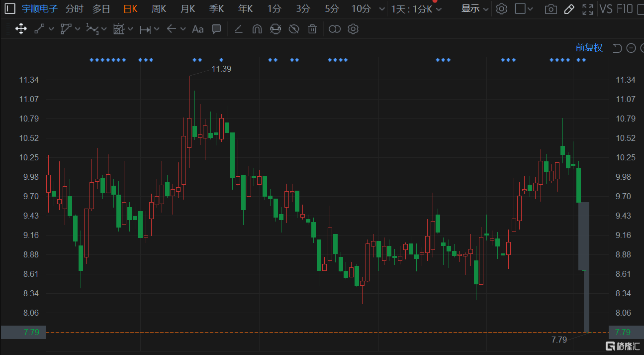Expand the trend line tool options
Screen dimensions: 644x355
(51, 29)
